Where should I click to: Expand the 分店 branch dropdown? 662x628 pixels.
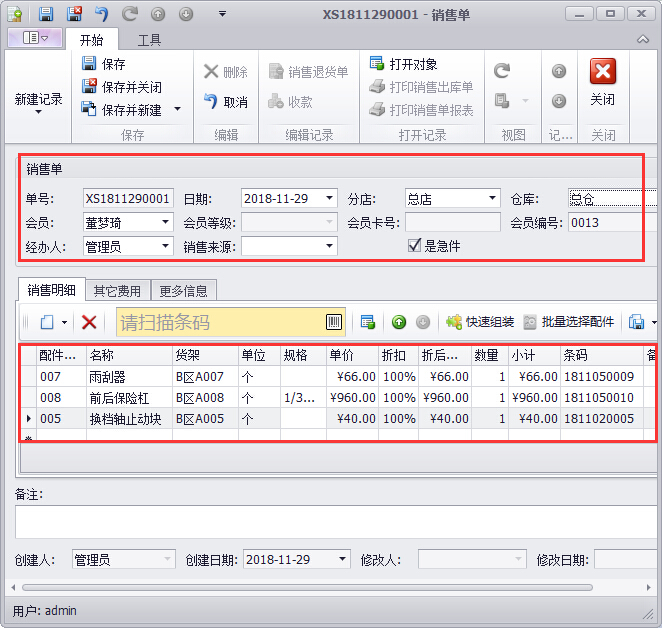492,198
